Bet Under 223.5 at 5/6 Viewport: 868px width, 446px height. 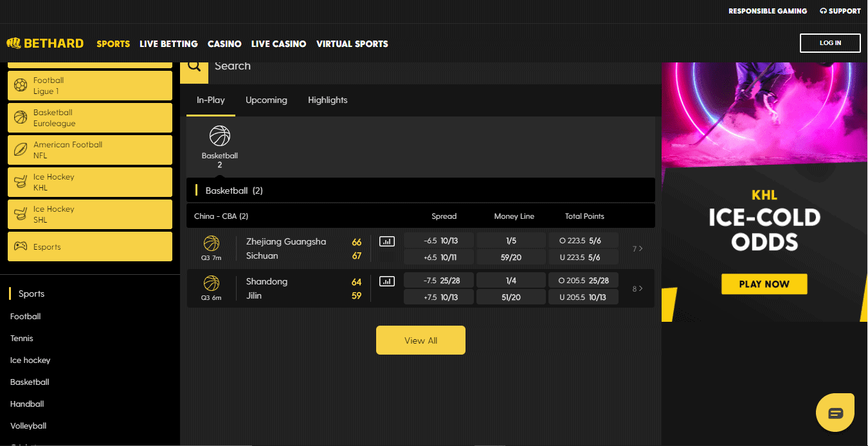(583, 257)
